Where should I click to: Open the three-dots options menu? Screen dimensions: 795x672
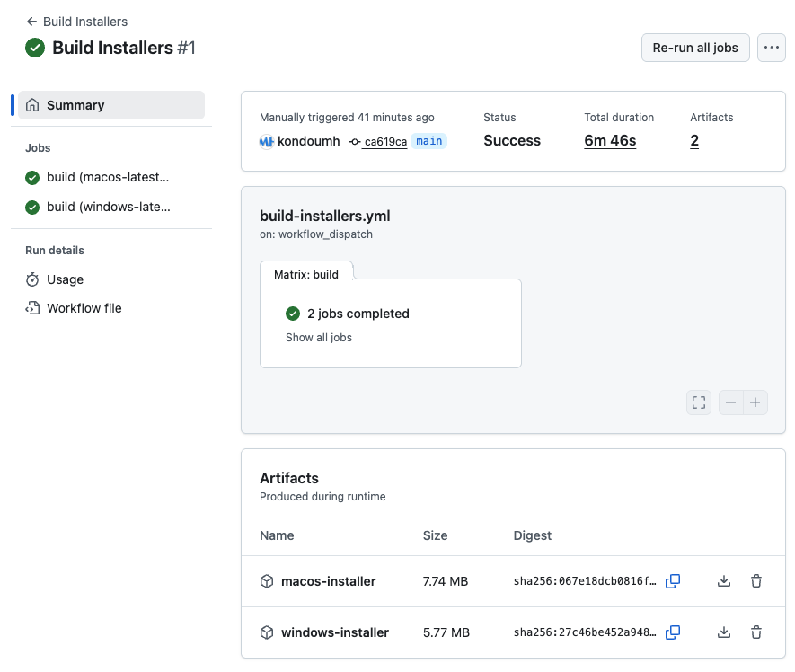(x=772, y=48)
